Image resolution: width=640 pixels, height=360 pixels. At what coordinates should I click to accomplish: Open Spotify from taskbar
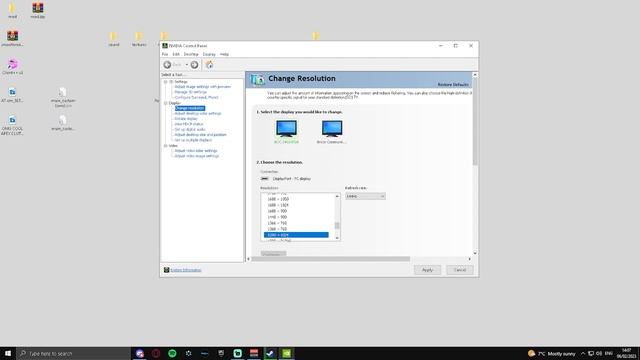tap(172, 353)
